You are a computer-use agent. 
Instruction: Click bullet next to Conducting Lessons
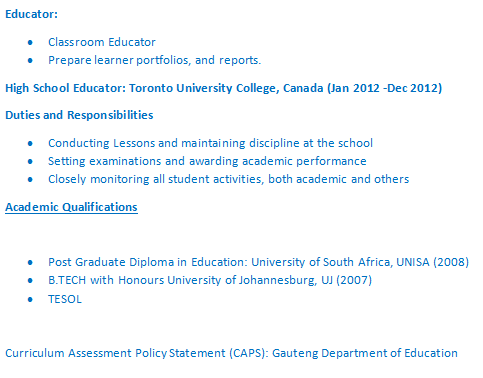(x=30, y=143)
